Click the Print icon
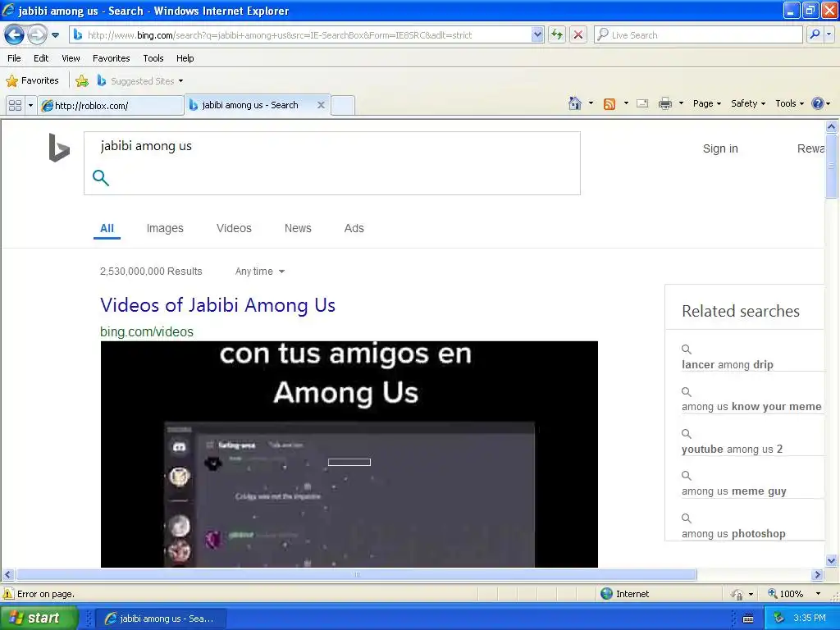 (x=664, y=103)
